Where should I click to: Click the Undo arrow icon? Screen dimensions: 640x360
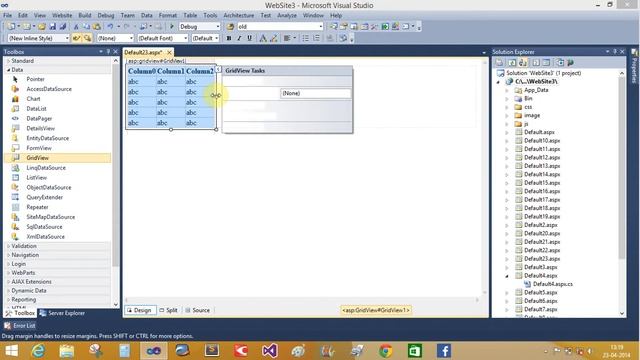(x=110, y=27)
